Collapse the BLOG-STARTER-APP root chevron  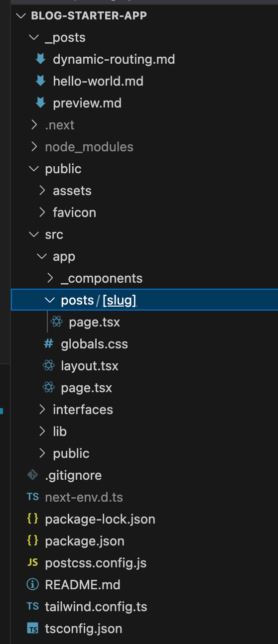click(x=20, y=15)
